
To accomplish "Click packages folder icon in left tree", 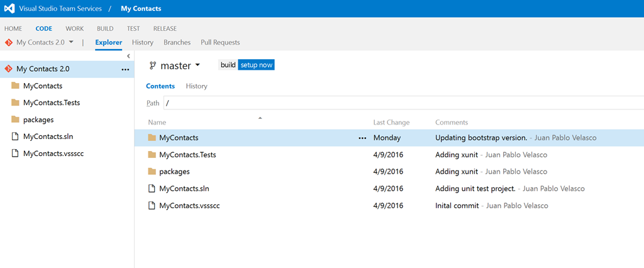I will (16, 120).
